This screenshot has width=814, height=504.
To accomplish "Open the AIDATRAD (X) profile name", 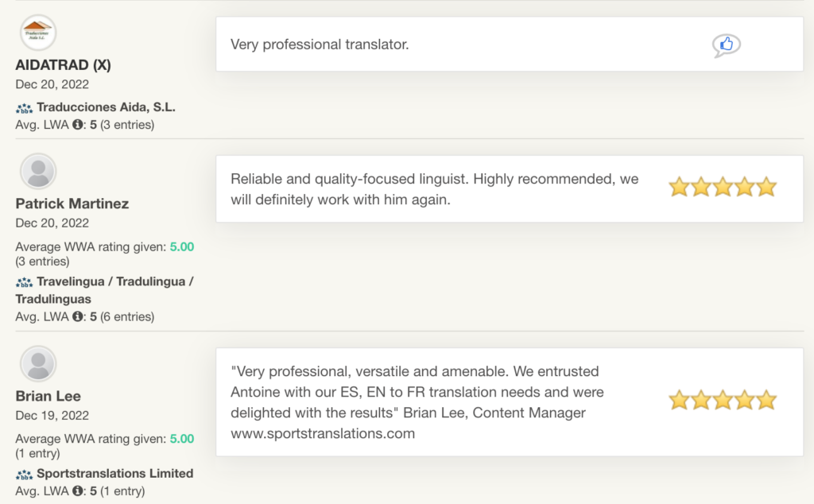I will pyautogui.click(x=63, y=65).
